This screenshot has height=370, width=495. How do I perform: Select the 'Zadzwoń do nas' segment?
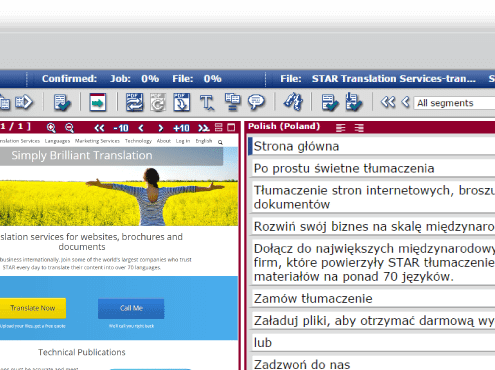click(x=373, y=364)
